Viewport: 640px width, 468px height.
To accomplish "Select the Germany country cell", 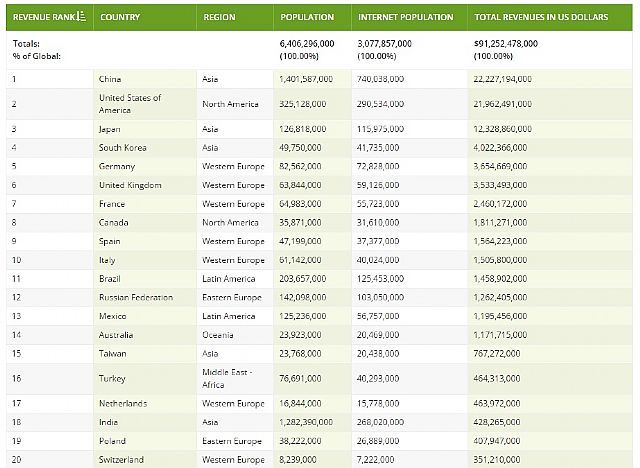I will point(117,166).
